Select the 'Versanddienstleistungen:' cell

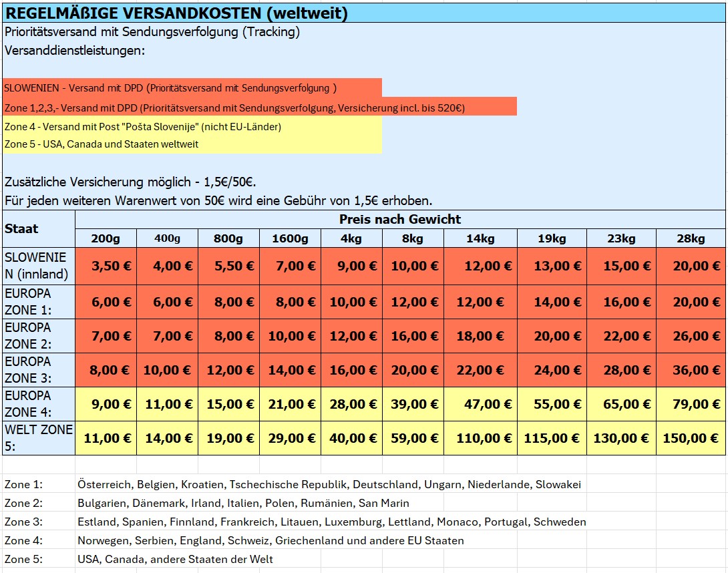[75, 51]
